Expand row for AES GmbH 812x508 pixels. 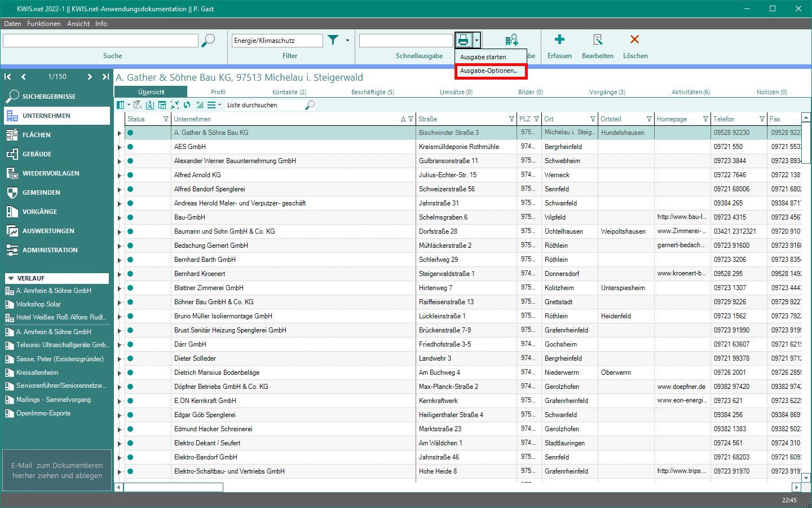pyautogui.click(x=120, y=147)
